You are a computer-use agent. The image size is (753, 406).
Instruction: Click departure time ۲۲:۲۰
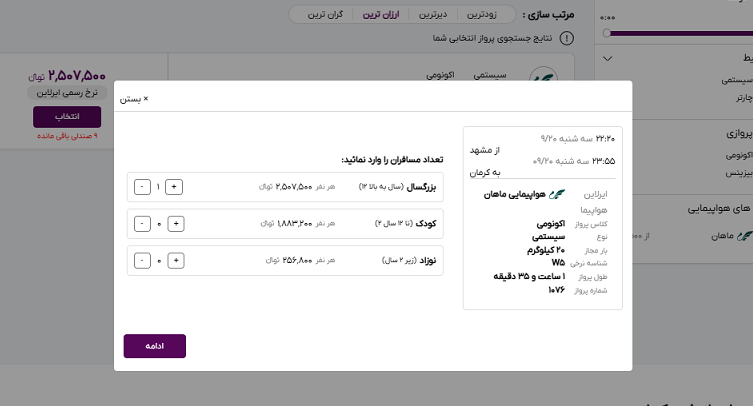pos(605,138)
